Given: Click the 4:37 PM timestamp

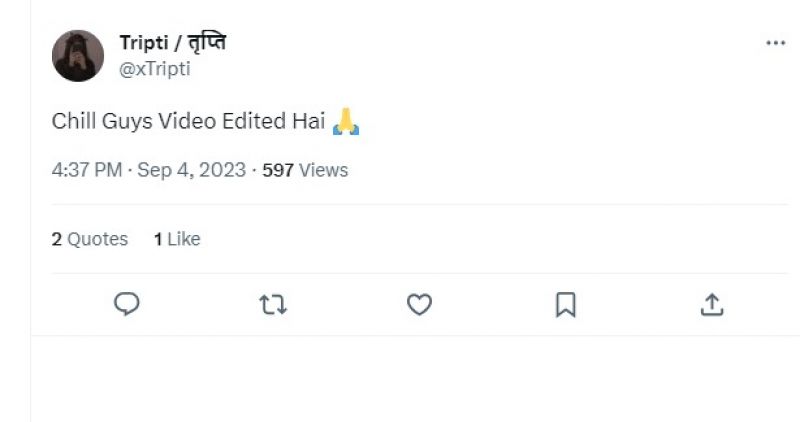Looking at the screenshot, I should pyautogui.click(x=85, y=170).
